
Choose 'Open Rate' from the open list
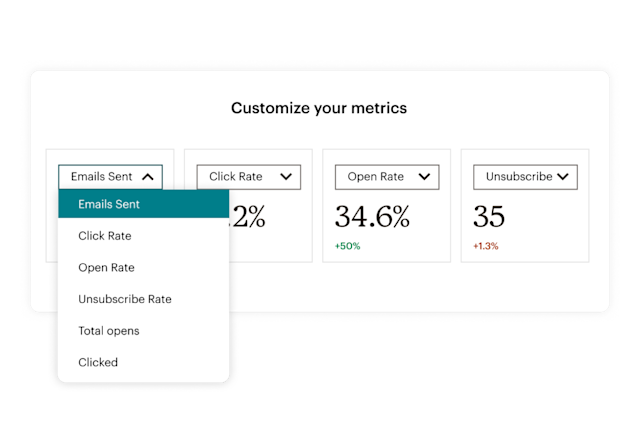pyautogui.click(x=106, y=268)
